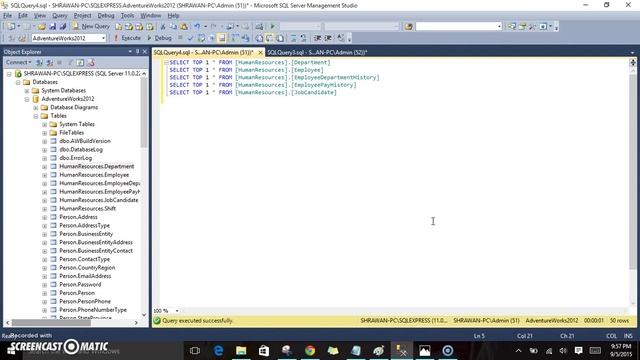Click the Disconnect icon in Object Explorer
Viewport: 640px width, 360px height.
(50, 62)
